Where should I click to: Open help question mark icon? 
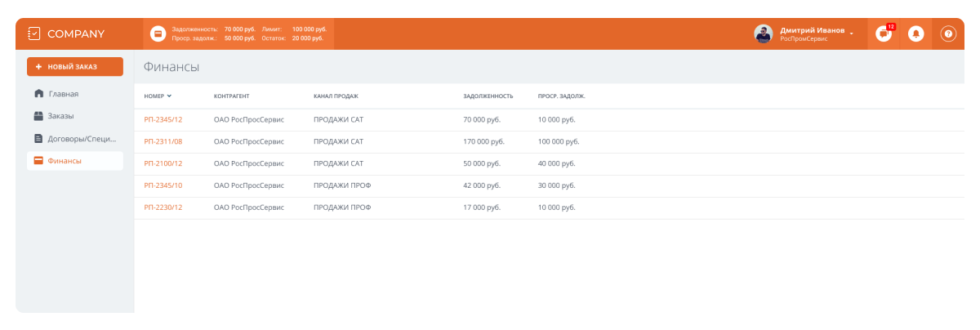pos(948,33)
